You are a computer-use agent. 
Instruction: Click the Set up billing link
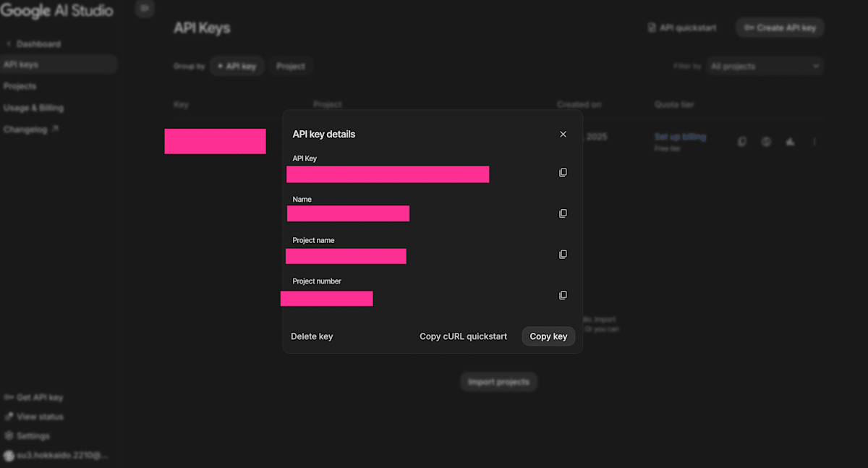680,137
